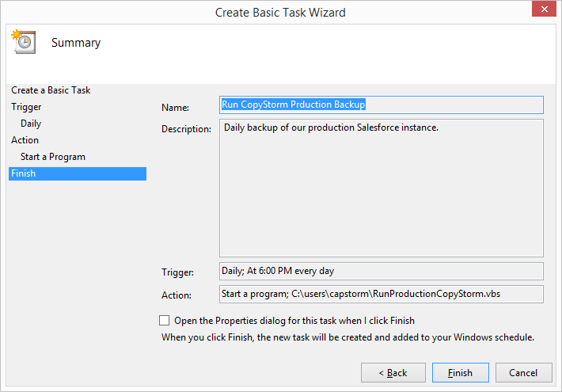Click the window title Create Basic Task Wizard
This screenshot has width=562, height=392.
tap(280, 13)
